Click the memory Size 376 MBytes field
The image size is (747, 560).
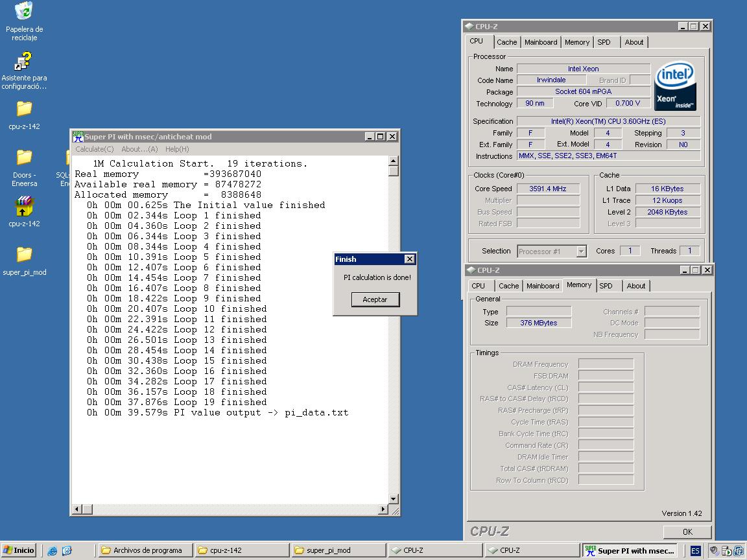click(539, 323)
